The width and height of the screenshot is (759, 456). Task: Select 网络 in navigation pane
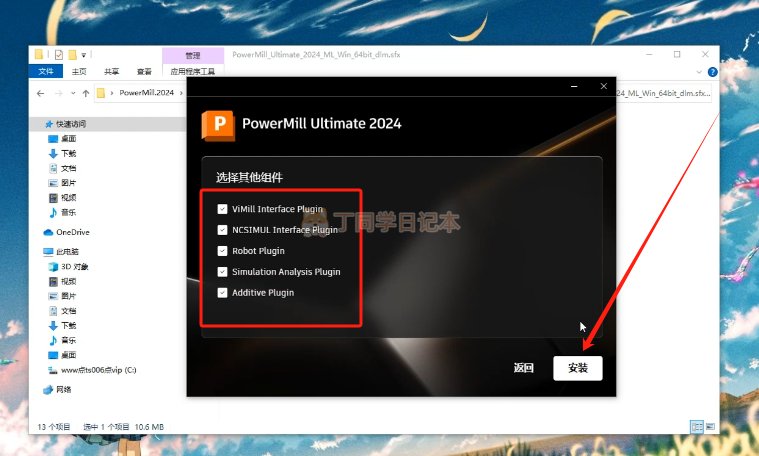[63, 389]
